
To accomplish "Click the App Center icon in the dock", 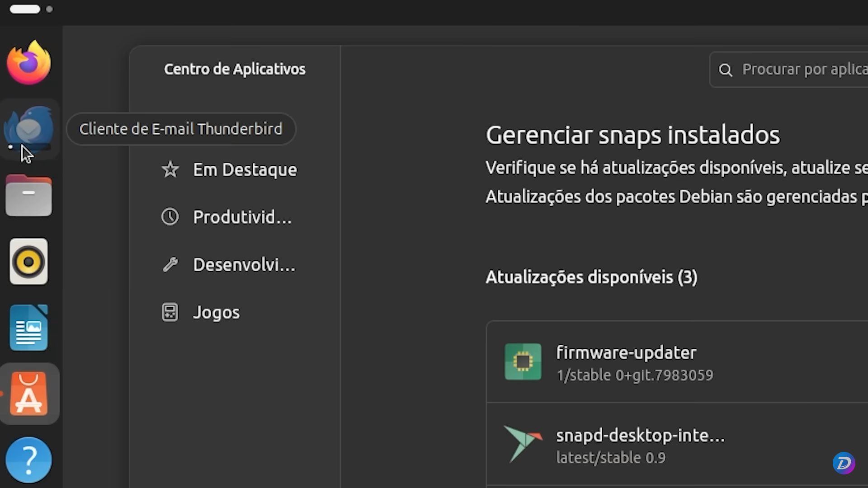I will coord(28,393).
